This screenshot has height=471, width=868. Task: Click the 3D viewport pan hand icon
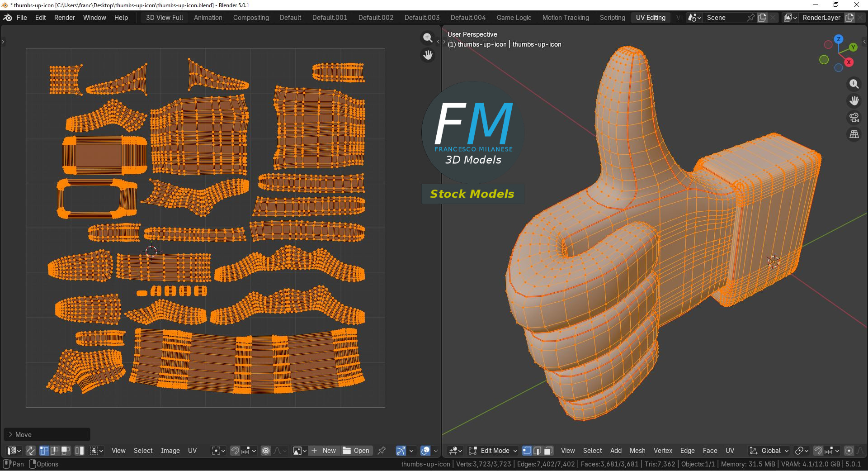point(854,100)
